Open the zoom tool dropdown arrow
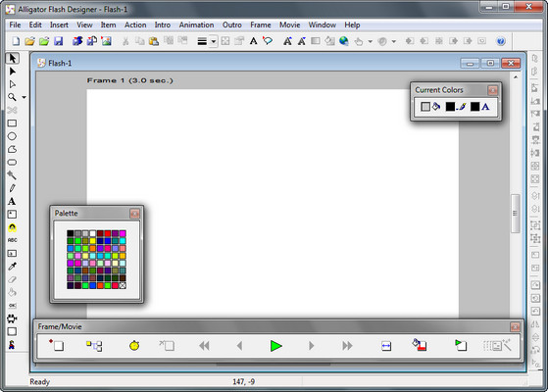The height and width of the screenshot is (392, 548). 24,97
